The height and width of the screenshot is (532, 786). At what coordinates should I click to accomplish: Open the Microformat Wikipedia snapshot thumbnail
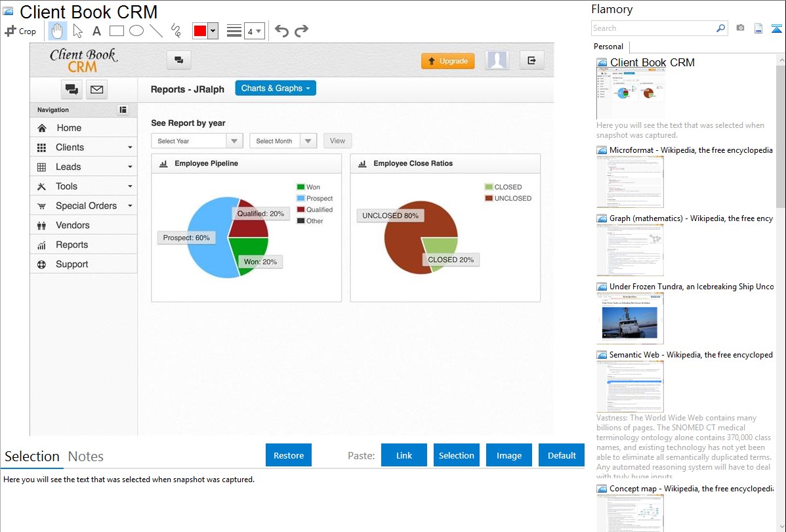631,182
